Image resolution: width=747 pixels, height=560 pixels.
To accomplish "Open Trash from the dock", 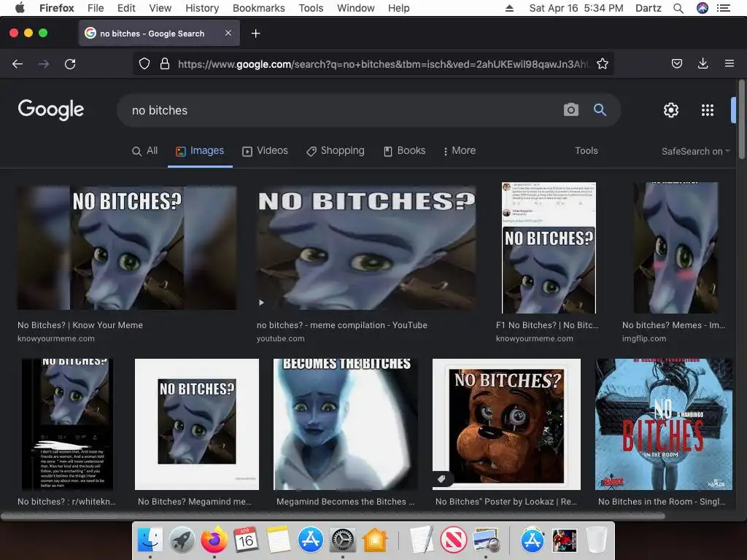I will 596,540.
